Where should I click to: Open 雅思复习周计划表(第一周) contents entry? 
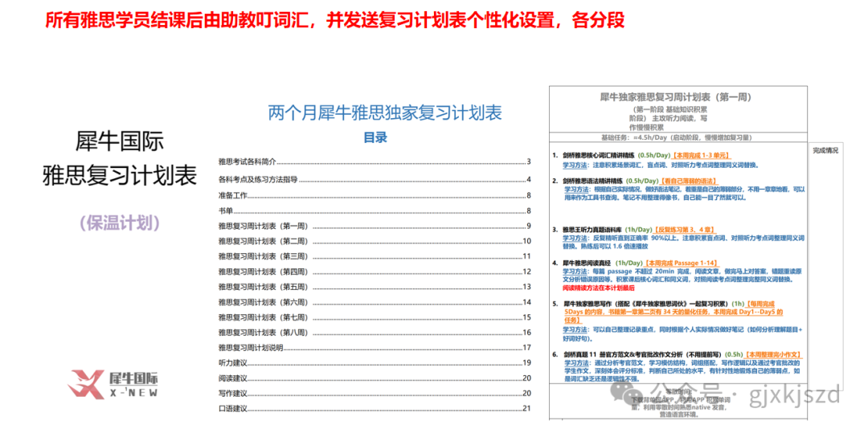coord(375,226)
